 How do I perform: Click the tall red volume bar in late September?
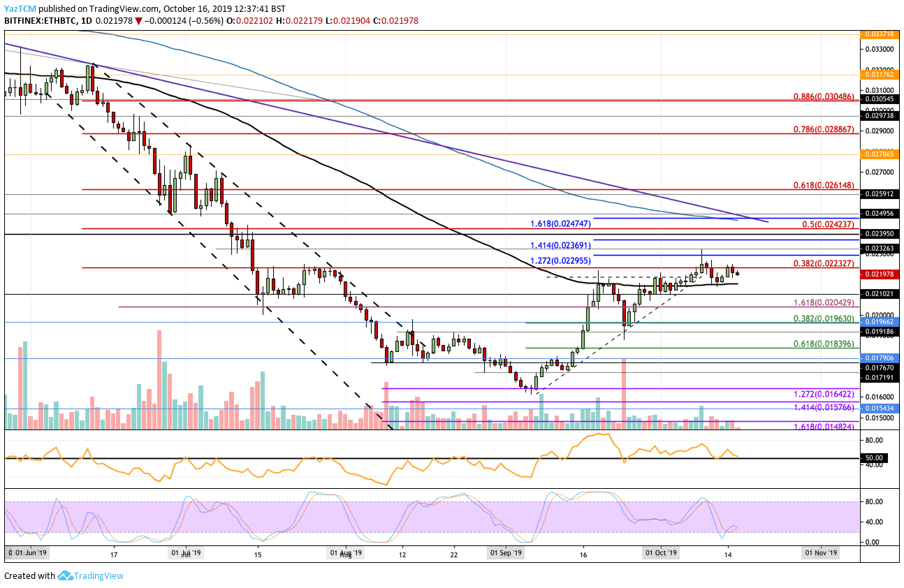pyautogui.click(x=624, y=393)
